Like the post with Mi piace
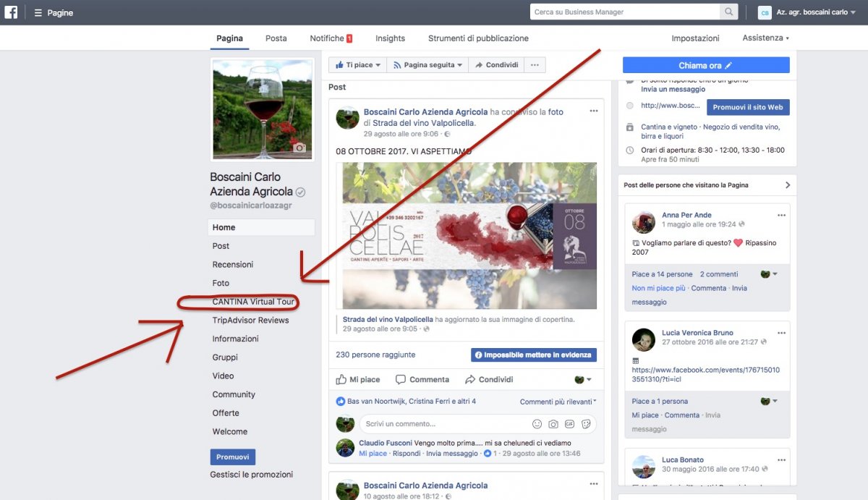 click(x=357, y=380)
